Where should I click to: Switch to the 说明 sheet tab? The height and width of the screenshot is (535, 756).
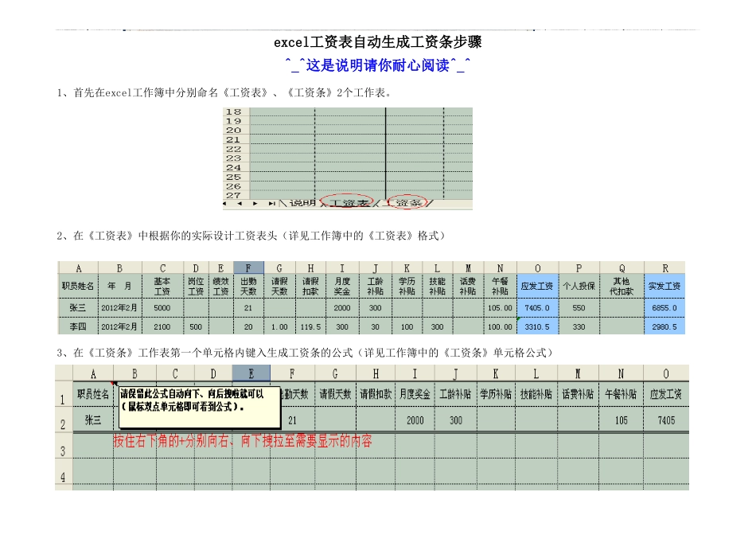pos(302,204)
